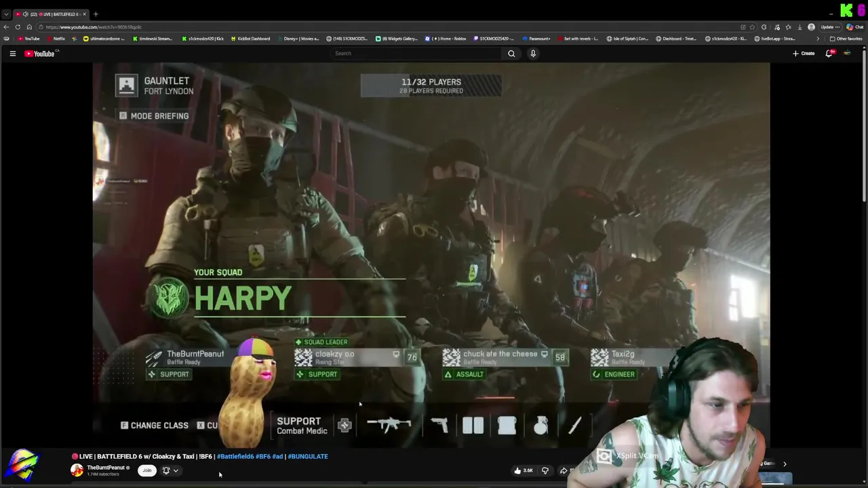Open the Paramount+ bookmark
The width and height of the screenshot is (868, 488).
536,39
